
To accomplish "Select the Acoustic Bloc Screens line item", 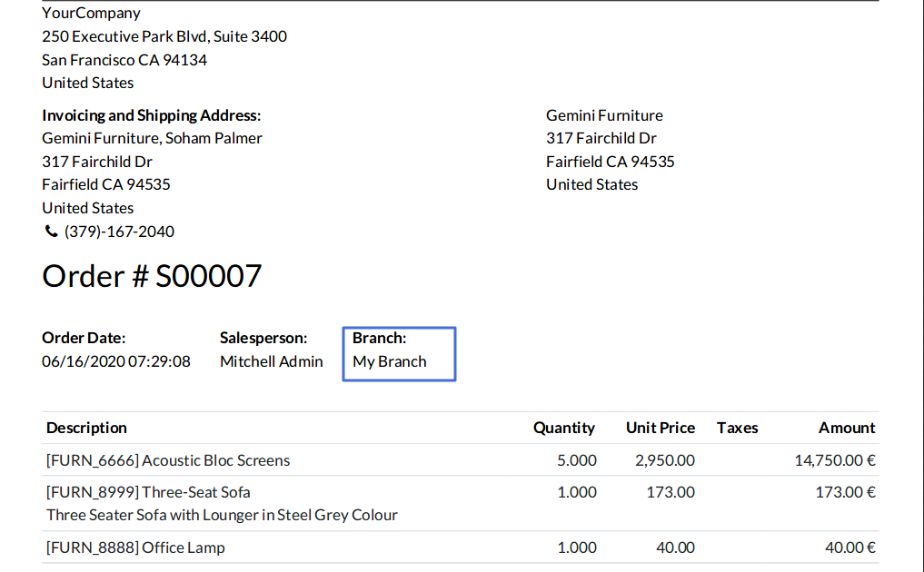I will coord(168,460).
